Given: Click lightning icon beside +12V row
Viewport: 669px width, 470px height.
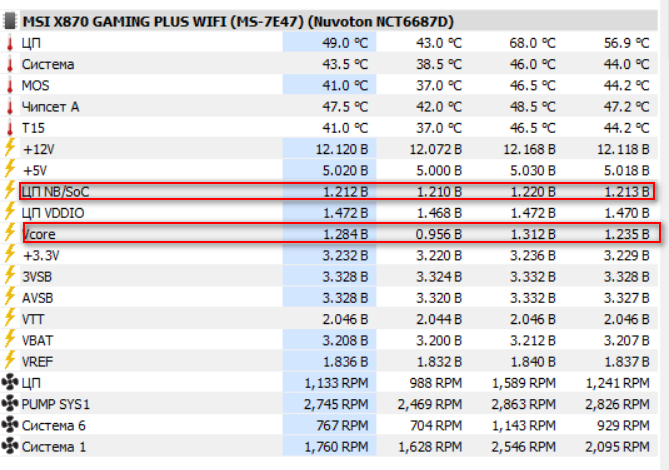Looking at the screenshot, I should click(x=10, y=147).
